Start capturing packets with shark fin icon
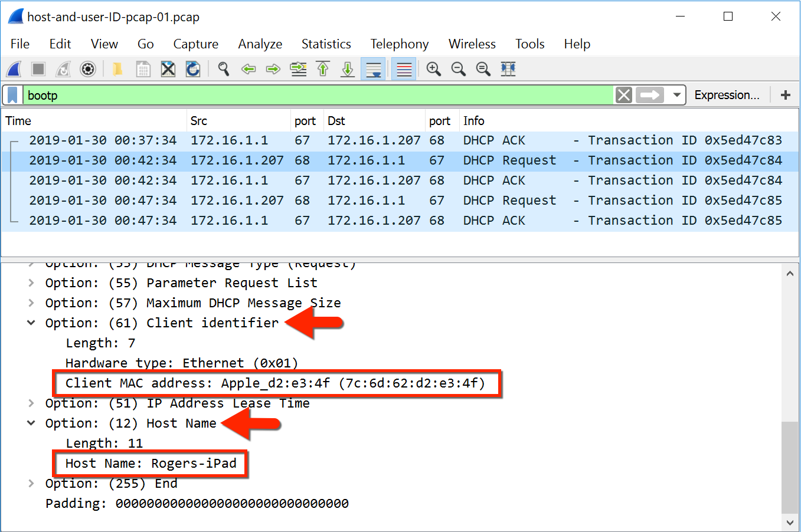 [x=14, y=69]
